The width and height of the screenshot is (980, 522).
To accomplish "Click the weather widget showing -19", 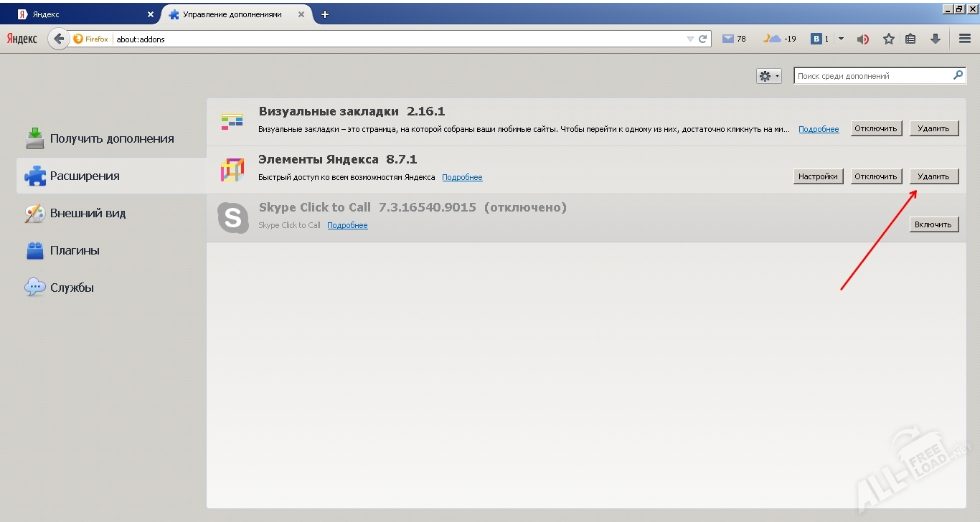I will [x=777, y=39].
